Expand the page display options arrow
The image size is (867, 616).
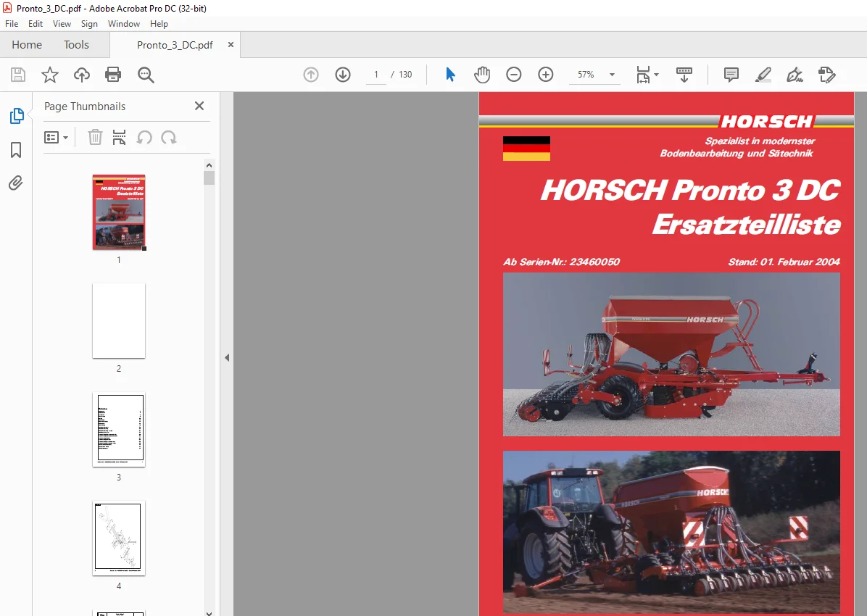[656, 74]
